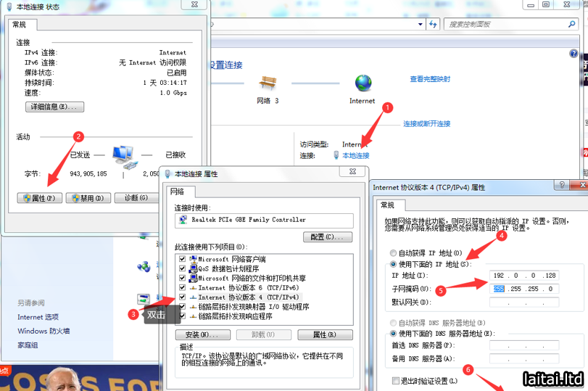The width and height of the screenshot is (588, 391).
Task: Click the blue help question mark icon
Action: 573,54
